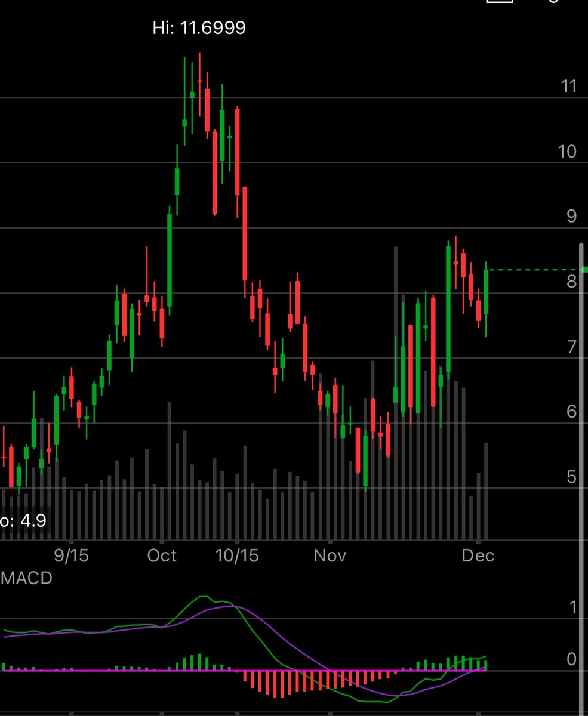Click the gray vertical scrollbar at right edge
588x716 pixels.
point(583,479)
